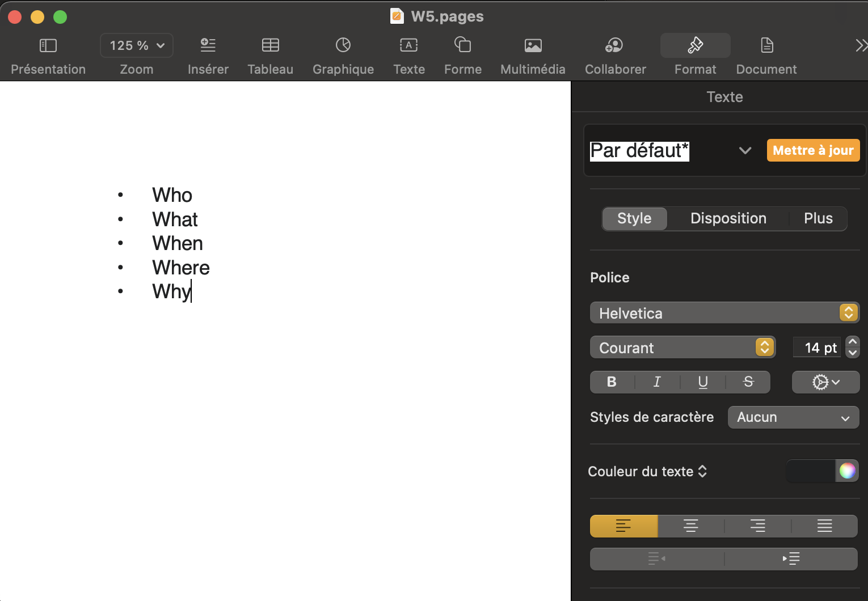Screen dimensions: 868x601
Task: Open the Document sidebar icon
Action: [x=766, y=45]
